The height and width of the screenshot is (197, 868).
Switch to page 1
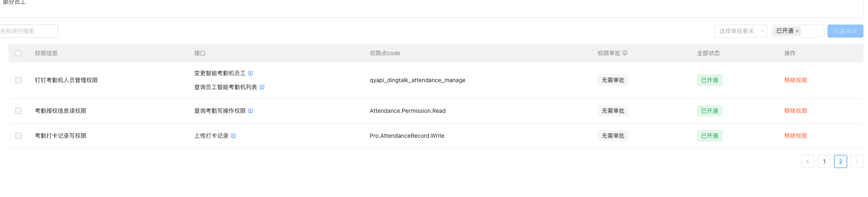824,161
